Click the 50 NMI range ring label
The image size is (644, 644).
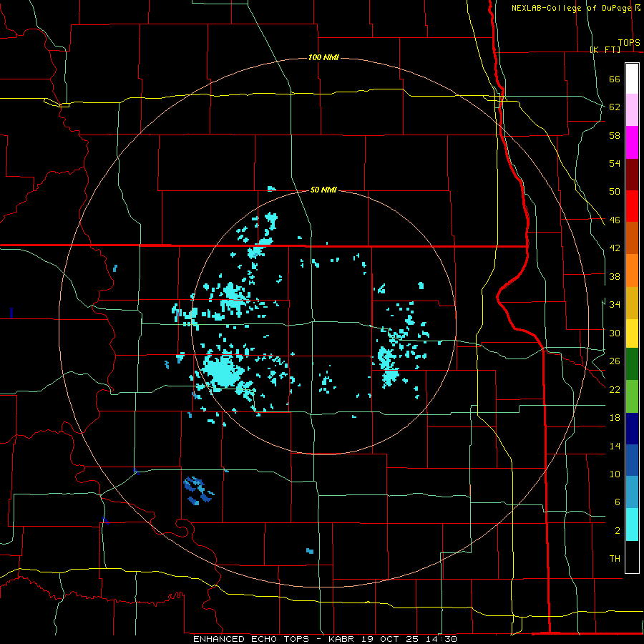tap(323, 190)
